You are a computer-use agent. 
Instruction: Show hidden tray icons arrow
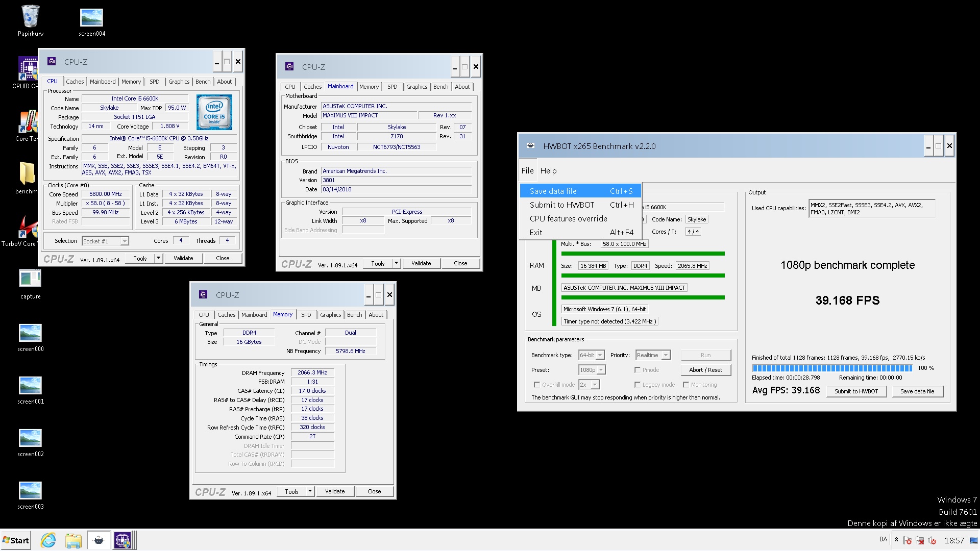[x=896, y=540]
